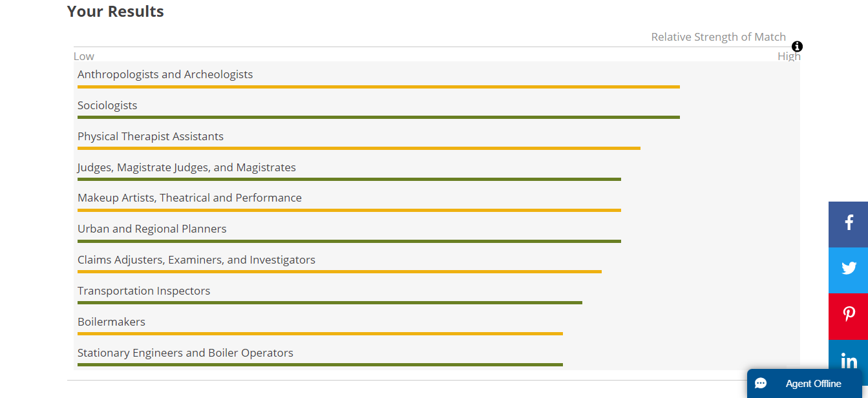Viewport: 868px width, 398px height.
Task: Click the Sociologists green match bar
Action: point(378,117)
